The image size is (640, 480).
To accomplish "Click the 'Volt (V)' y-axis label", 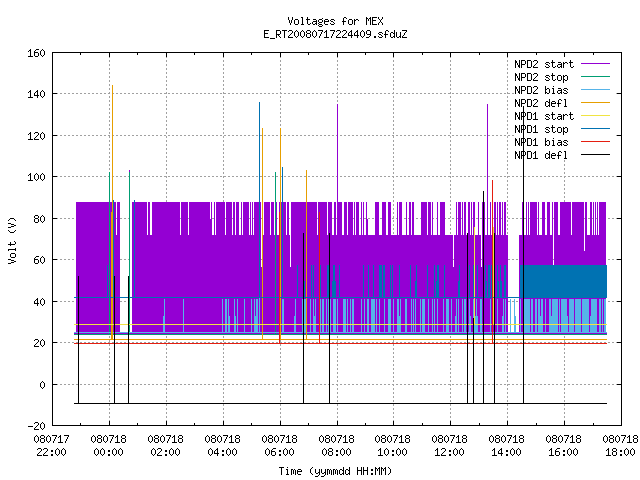I will tap(12, 240).
